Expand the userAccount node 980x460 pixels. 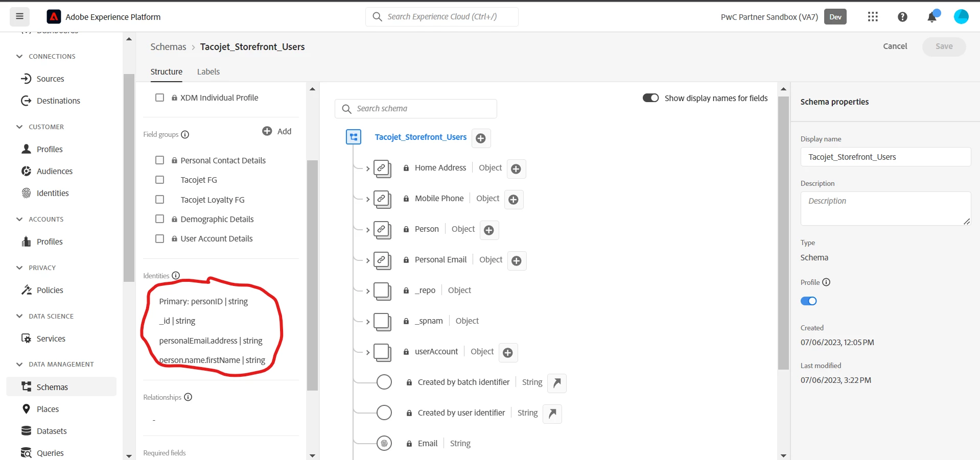[x=368, y=353]
